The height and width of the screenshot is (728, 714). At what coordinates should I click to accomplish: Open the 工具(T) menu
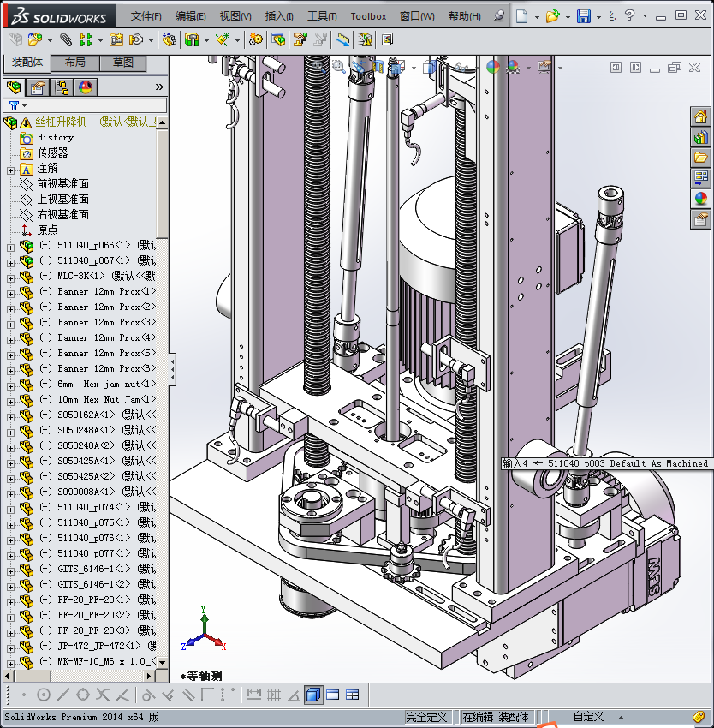(323, 16)
